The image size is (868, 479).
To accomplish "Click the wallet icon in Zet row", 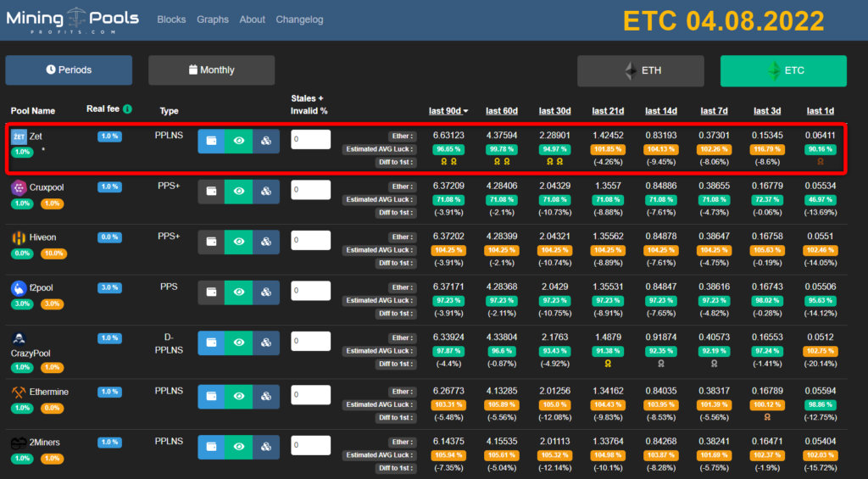I will coord(211,142).
